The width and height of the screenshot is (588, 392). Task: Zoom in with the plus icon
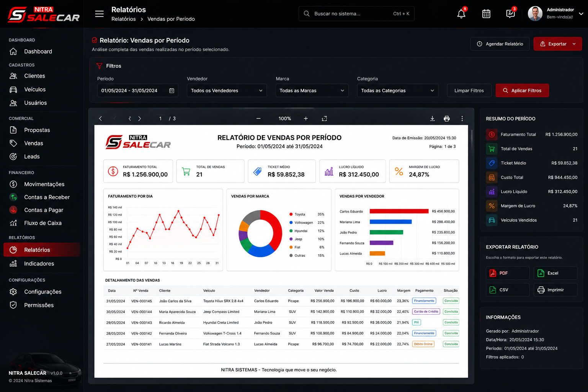(306, 119)
